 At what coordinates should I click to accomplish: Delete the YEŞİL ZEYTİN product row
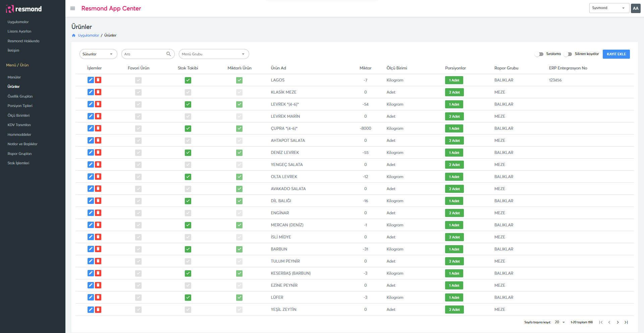click(x=98, y=309)
